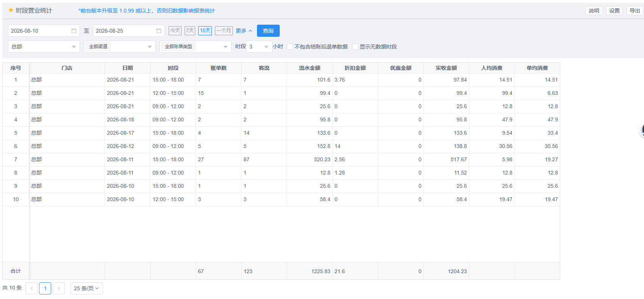Click the 优惠金额 column header
Viewport: 644px width, 299px height.
401,68
